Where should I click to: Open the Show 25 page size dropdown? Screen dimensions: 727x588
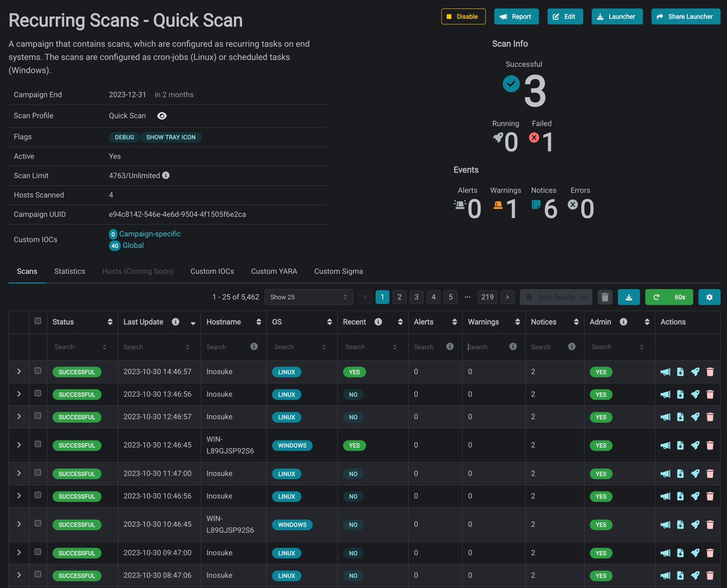coord(308,297)
